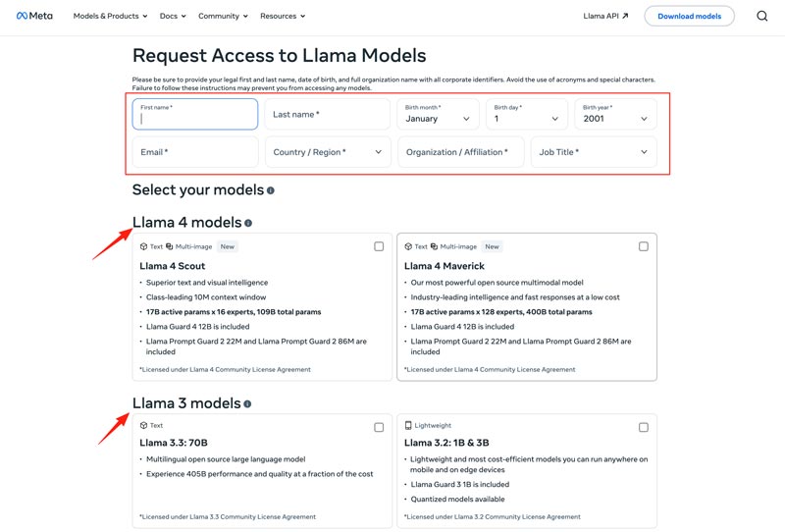785x532 pixels.
Task: Click the Multi-image icon on Llama 4 Maverick card
Action: 435,247
